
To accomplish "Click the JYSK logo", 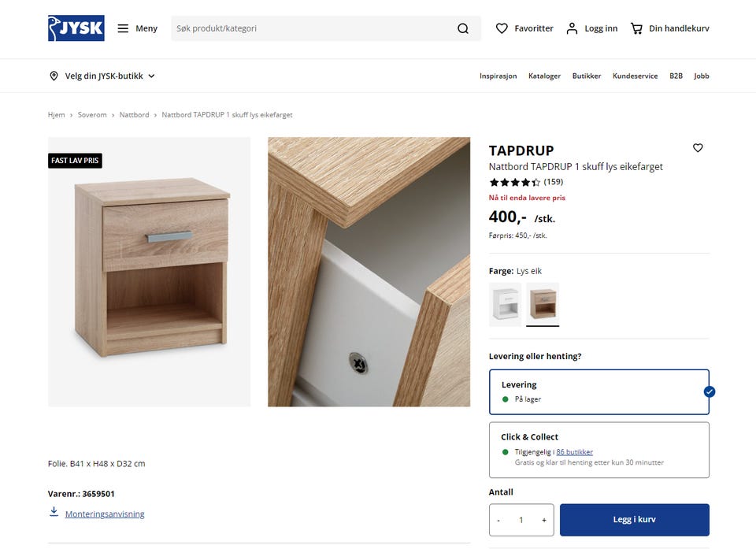I will click(76, 28).
